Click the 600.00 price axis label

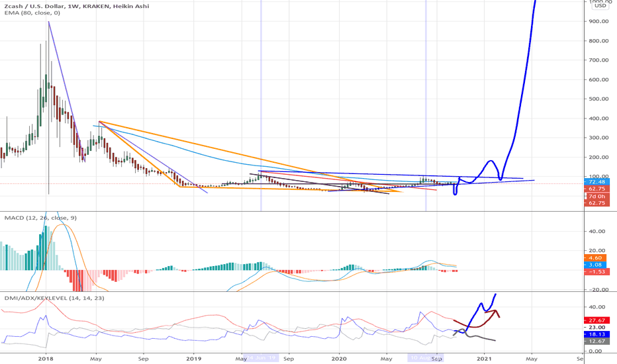[599, 79]
